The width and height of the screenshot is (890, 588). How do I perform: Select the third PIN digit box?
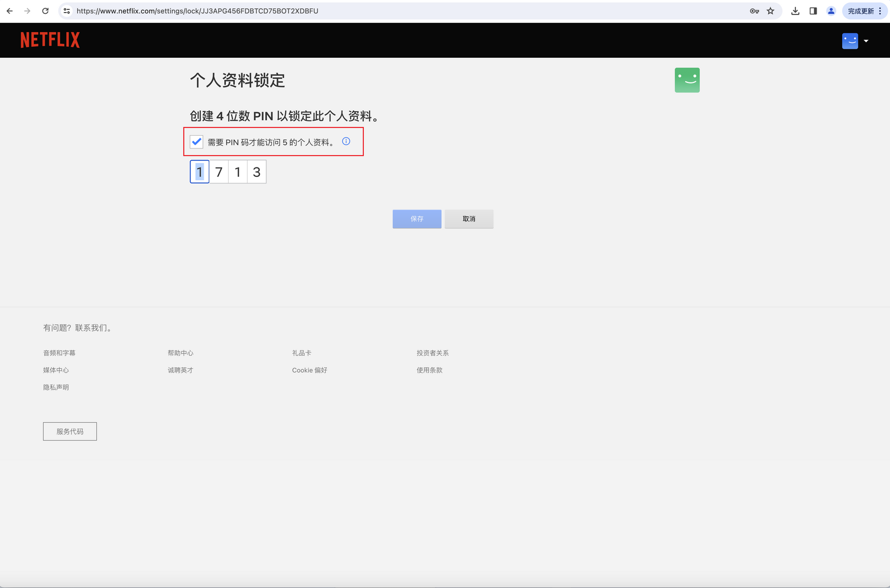point(238,172)
